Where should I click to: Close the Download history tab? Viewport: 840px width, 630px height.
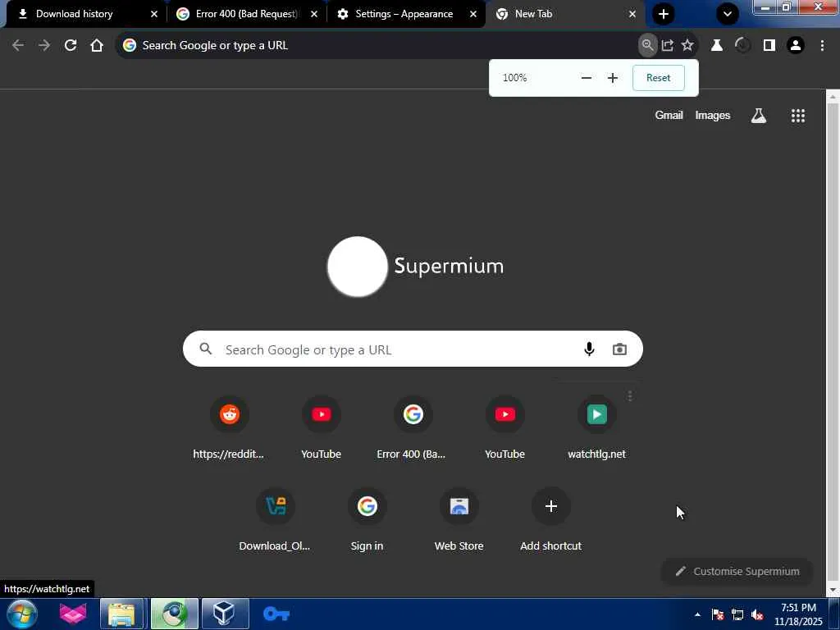click(153, 14)
